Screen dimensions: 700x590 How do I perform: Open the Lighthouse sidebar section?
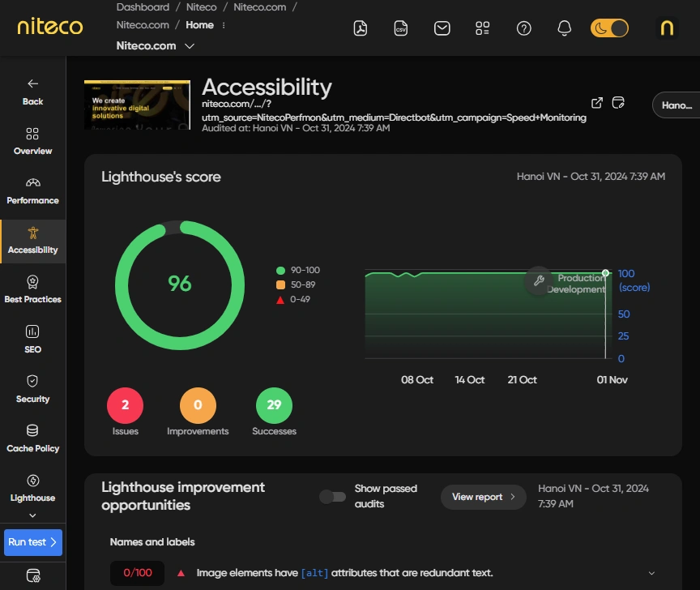pos(32,488)
